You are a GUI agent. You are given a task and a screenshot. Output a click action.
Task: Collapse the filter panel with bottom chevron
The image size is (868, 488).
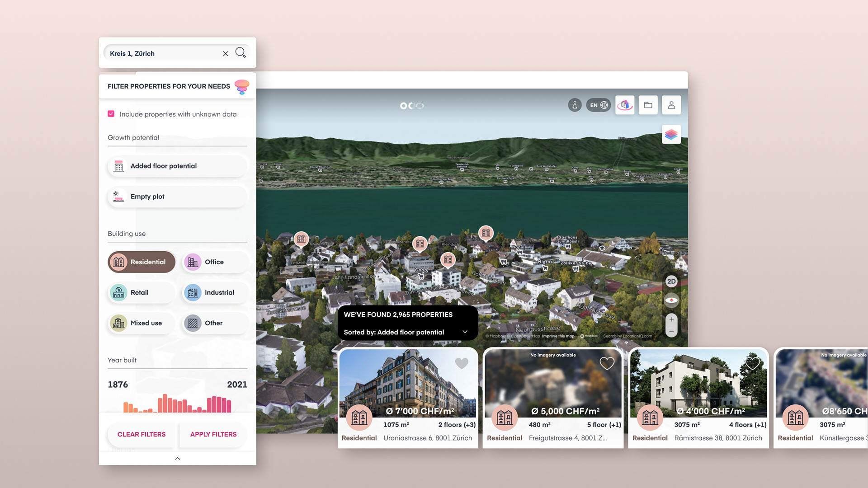point(177,458)
